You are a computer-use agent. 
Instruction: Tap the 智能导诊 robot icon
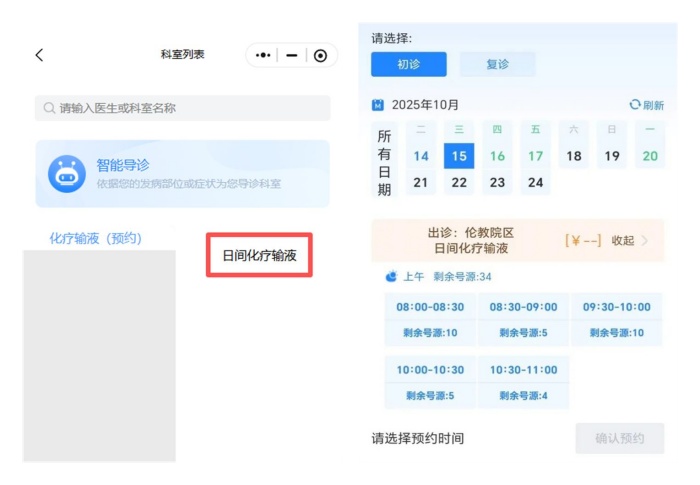[x=67, y=174]
